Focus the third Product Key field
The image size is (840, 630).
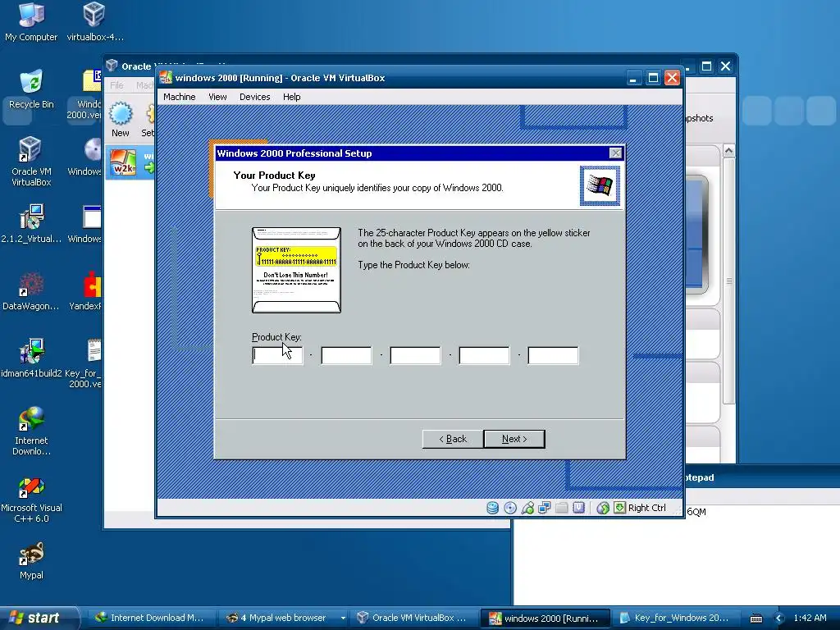(x=415, y=356)
